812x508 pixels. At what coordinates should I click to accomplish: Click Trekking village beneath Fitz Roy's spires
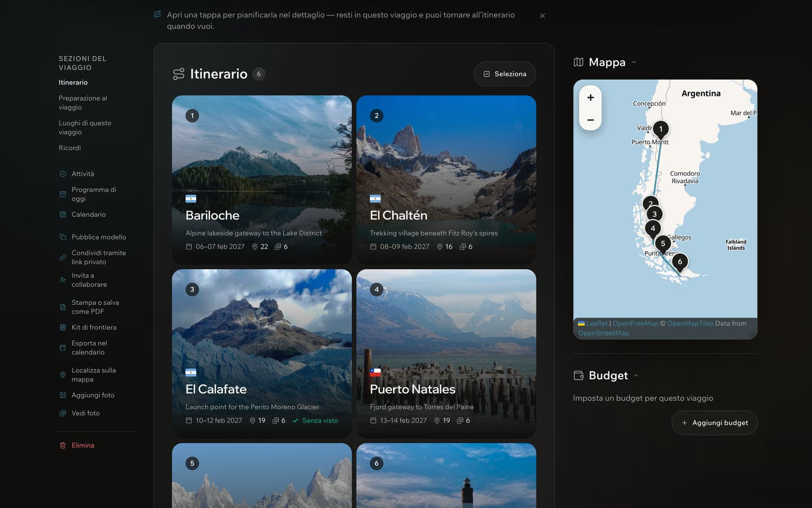tap(434, 233)
